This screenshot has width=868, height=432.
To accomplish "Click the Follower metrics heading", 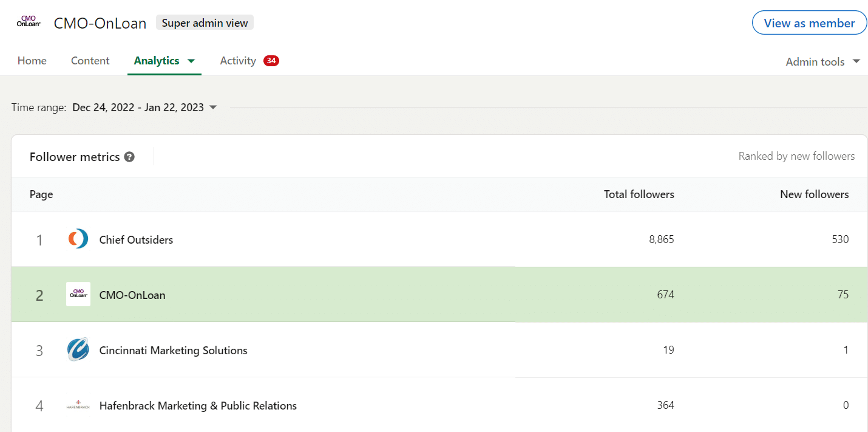I will tap(75, 157).
